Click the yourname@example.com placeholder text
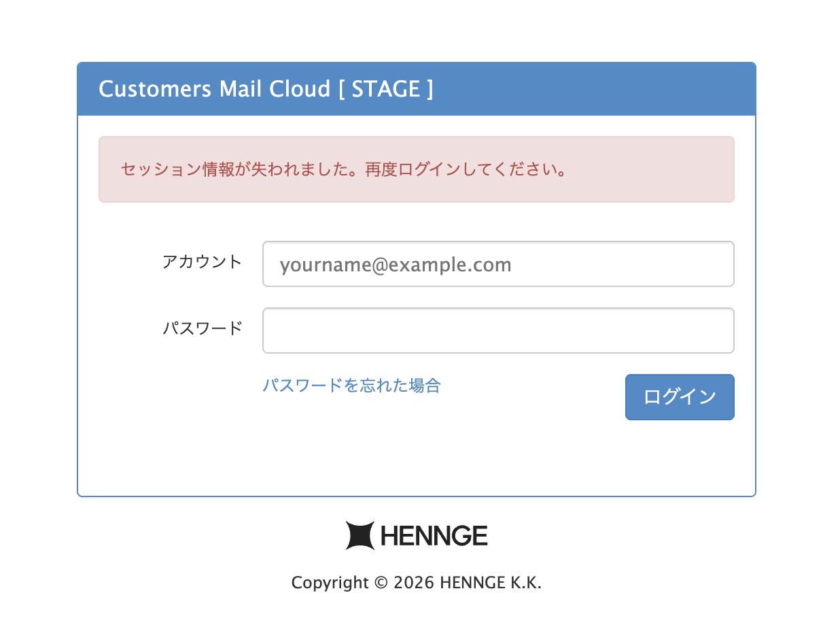This screenshot has width=840, height=642. point(396,265)
